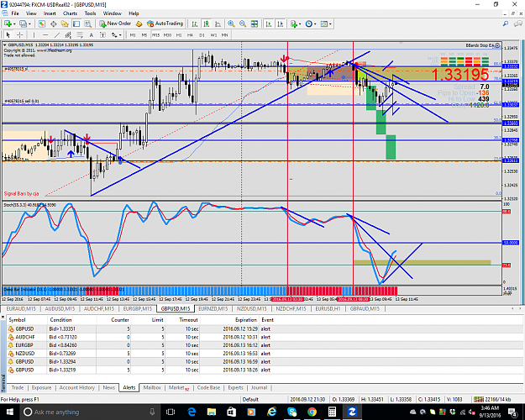Open Windows Start menu
Screen dimensions: 525x420
point(9,412)
